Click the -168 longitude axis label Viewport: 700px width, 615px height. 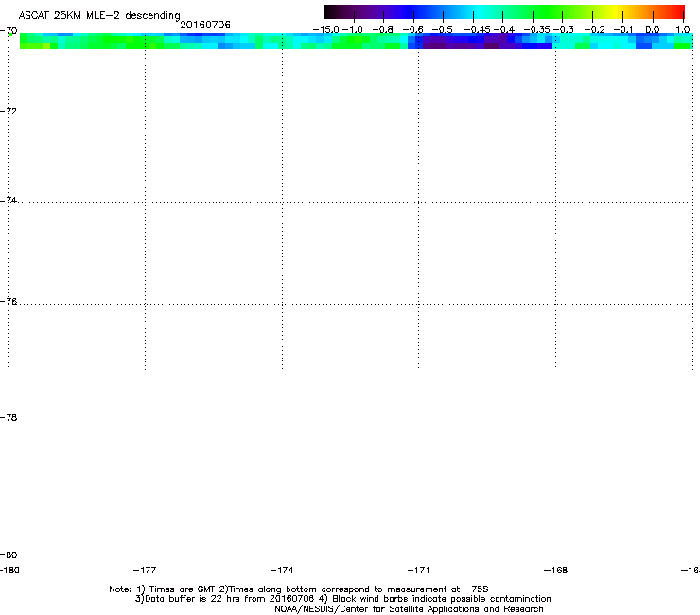coord(555,570)
